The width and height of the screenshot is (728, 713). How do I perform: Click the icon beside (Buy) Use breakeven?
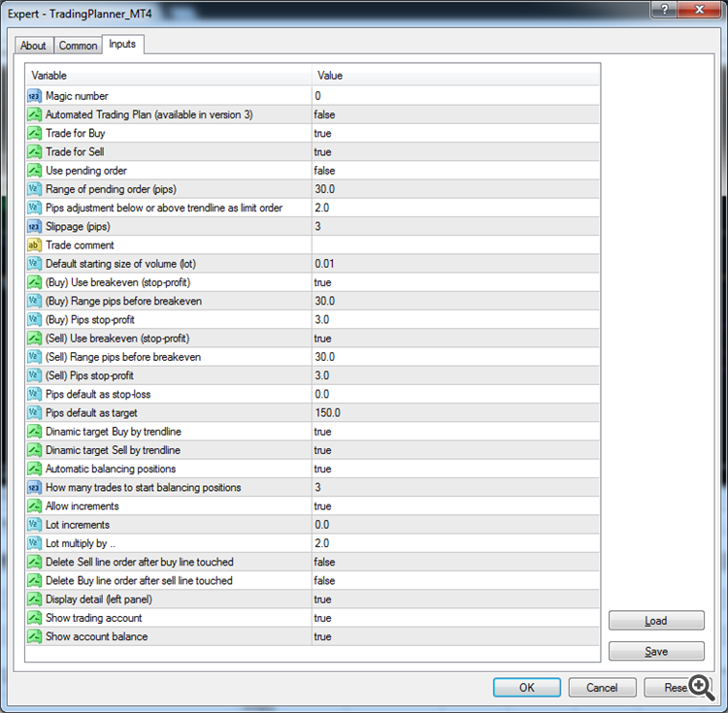34,282
